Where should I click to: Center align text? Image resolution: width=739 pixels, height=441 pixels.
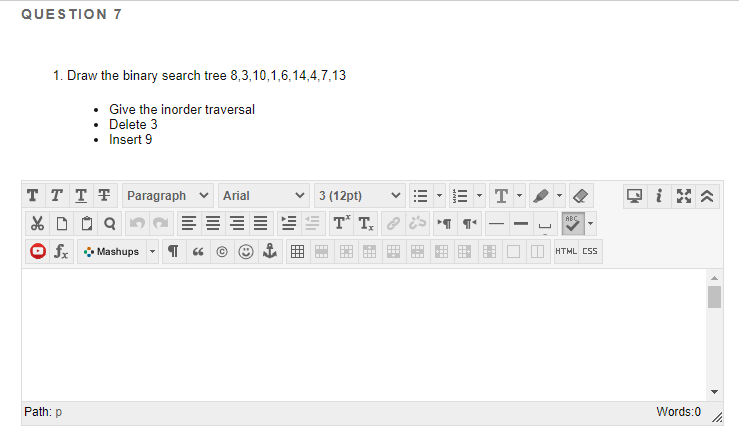[x=213, y=223]
